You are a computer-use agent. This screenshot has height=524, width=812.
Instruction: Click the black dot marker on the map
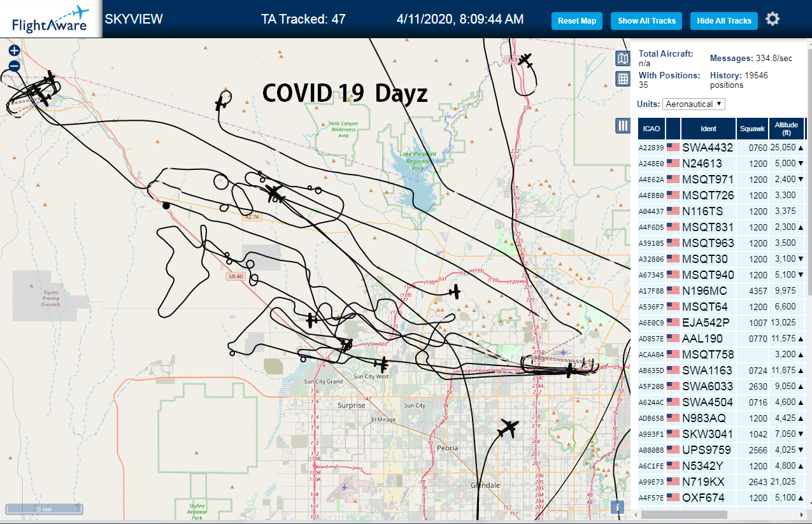tap(166, 205)
